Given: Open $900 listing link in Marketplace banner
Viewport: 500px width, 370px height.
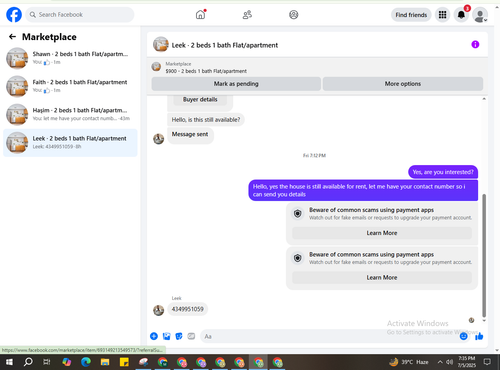Looking at the screenshot, I should pos(206,71).
